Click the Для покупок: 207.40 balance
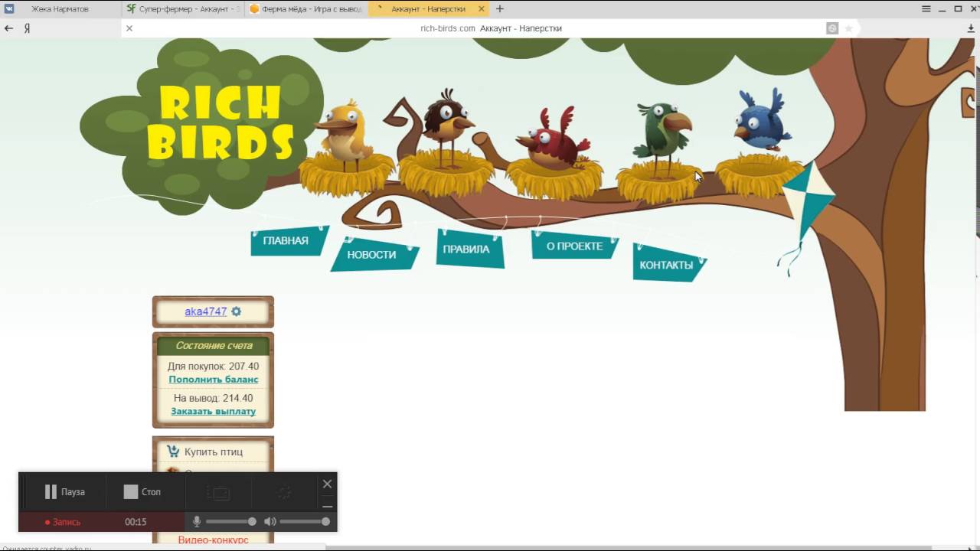Viewport: 980px width, 551px height. (214, 367)
